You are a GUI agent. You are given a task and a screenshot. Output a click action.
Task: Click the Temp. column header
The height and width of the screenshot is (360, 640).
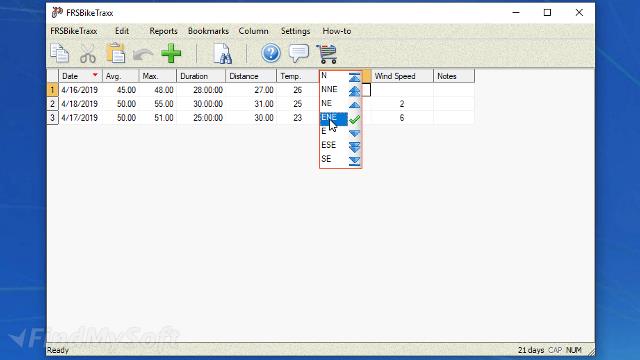pos(297,76)
